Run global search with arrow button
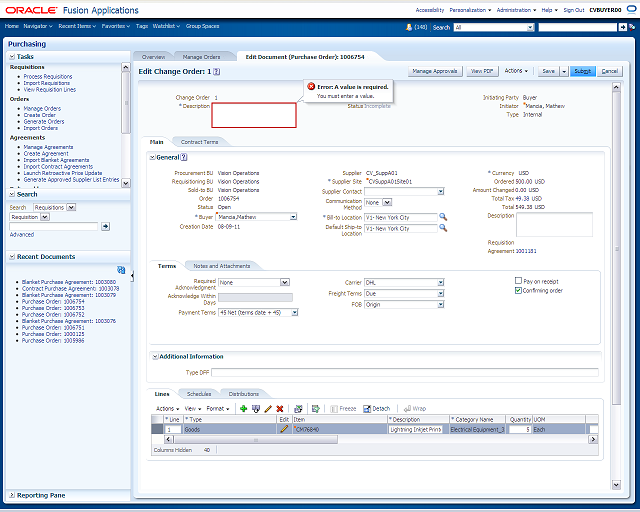The height and width of the screenshot is (512, 640). click(622, 27)
